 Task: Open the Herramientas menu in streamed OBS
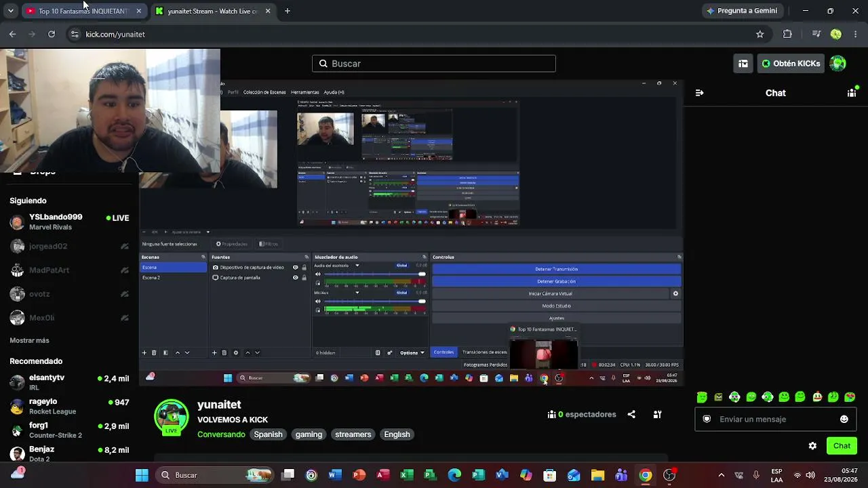[x=304, y=92]
